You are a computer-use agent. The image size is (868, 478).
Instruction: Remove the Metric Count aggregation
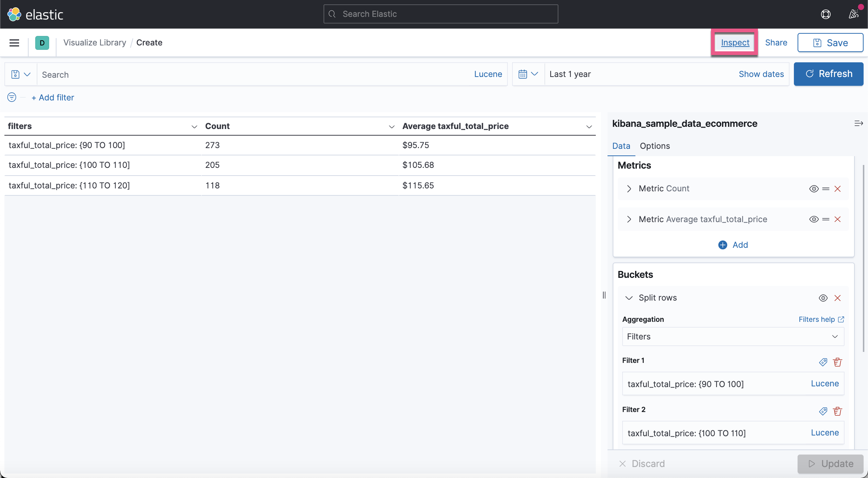pyautogui.click(x=838, y=189)
